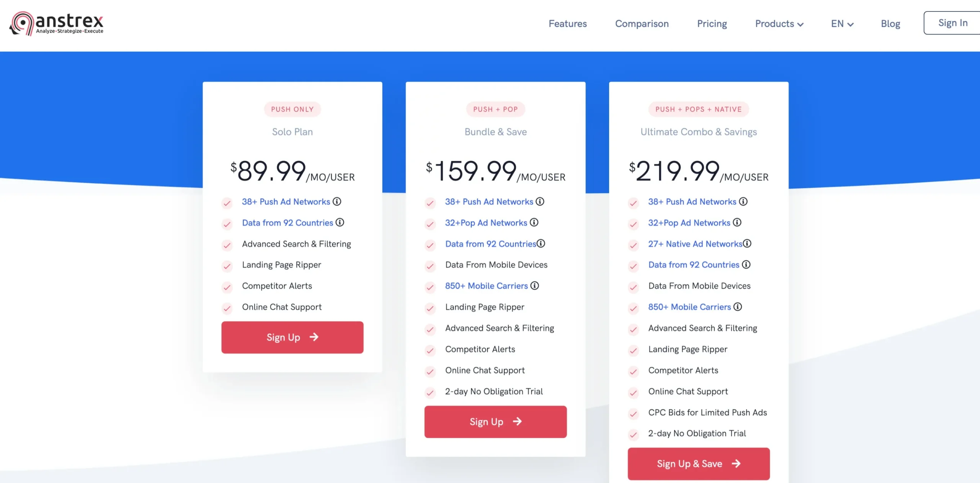
Task: Click the Sign Up button on Bundle & Save plan
Action: (495, 422)
